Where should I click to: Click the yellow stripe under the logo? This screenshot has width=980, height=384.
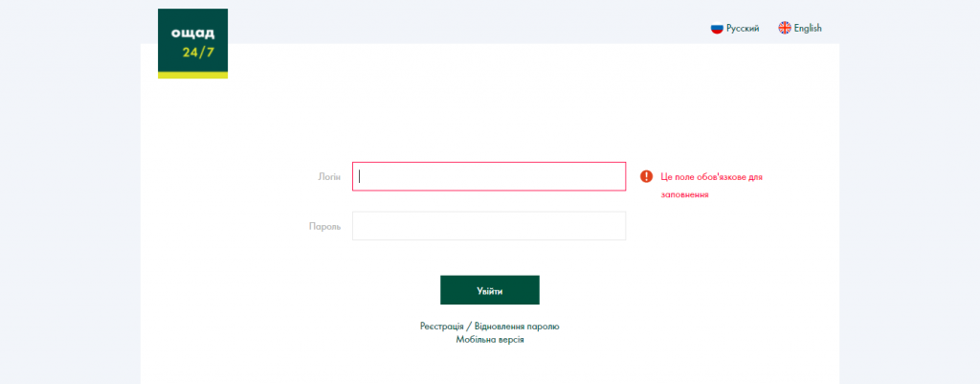192,75
